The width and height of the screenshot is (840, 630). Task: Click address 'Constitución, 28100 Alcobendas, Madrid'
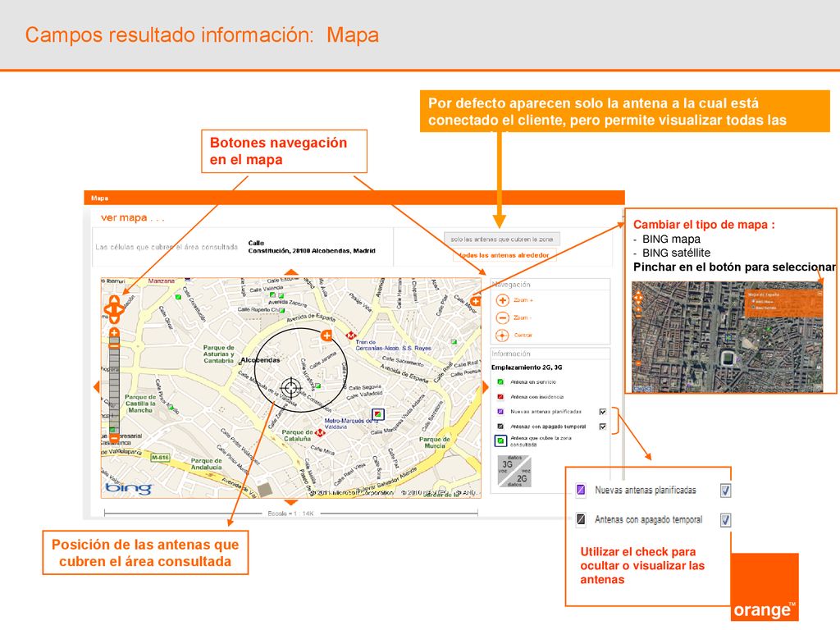(311, 250)
